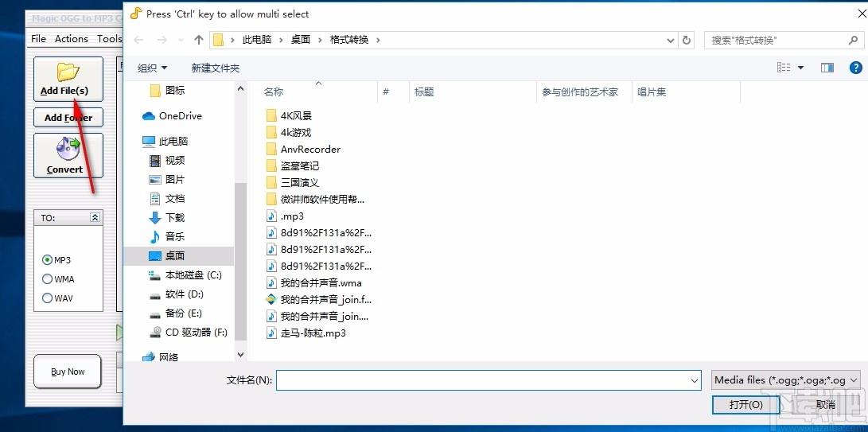Change the view layout icon
The width and height of the screenshot is (868, 432).
click(784, 68)
